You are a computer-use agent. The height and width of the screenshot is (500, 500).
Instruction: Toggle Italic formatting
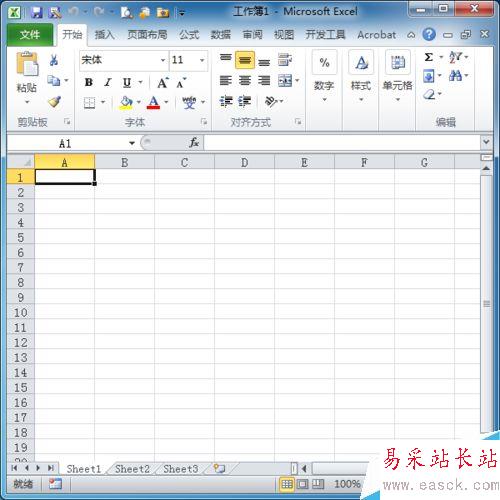tap(108, 82)
